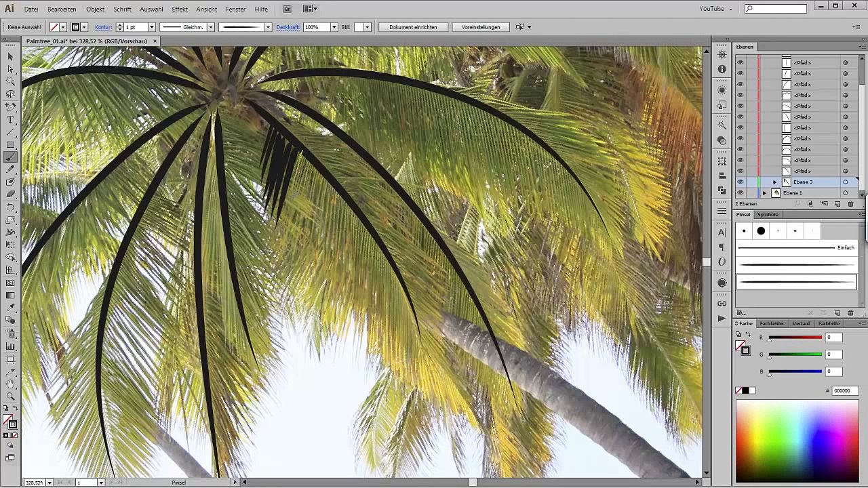868x488 pixels.
Task: Click the Voreinstellungen button
Action: point(481,27)
